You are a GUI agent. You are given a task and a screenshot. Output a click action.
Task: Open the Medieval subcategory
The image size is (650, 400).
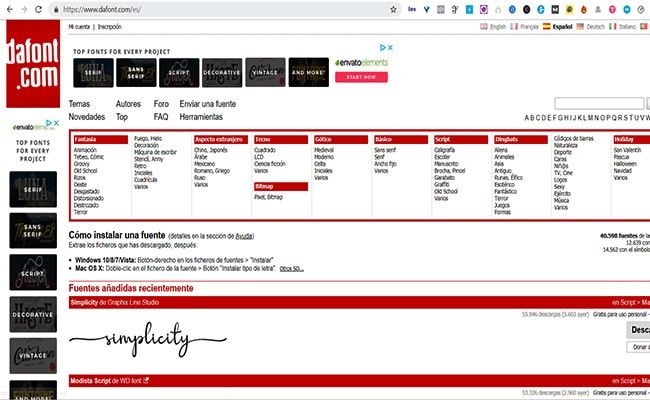tap(324, 150)
